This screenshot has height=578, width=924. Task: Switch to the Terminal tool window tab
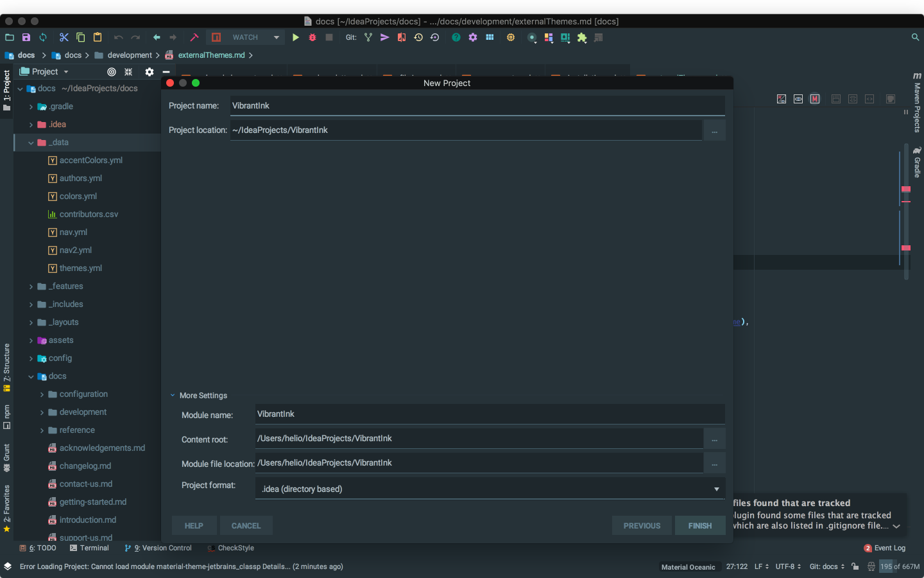tap(90, 548)
